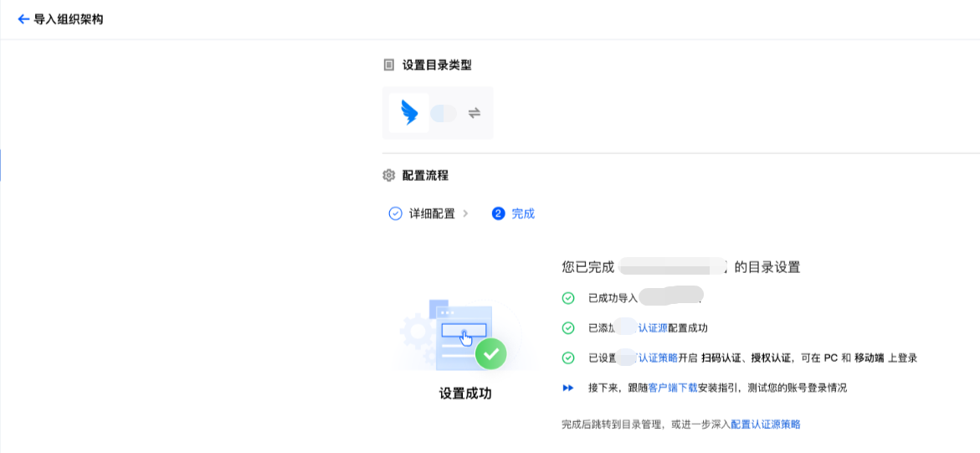This screenshot has width=980, height=453.
Task: Open the 认证策略 link
Action: tap(658, 358)
